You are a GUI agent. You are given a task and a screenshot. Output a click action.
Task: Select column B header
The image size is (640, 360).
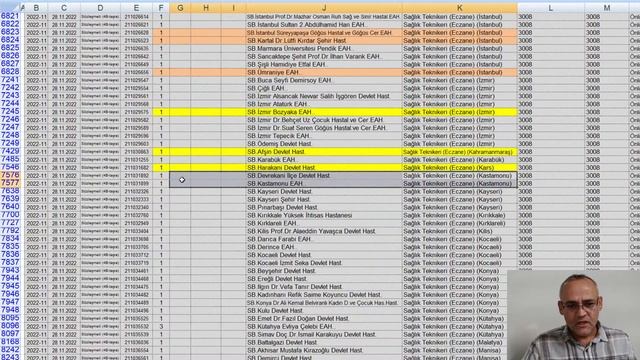tap(36, 8)
